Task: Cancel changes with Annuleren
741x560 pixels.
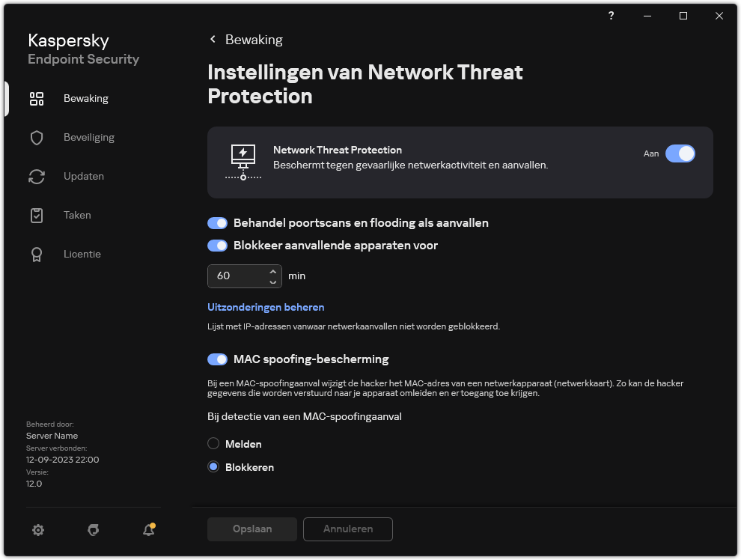Action: pos(347,529)
